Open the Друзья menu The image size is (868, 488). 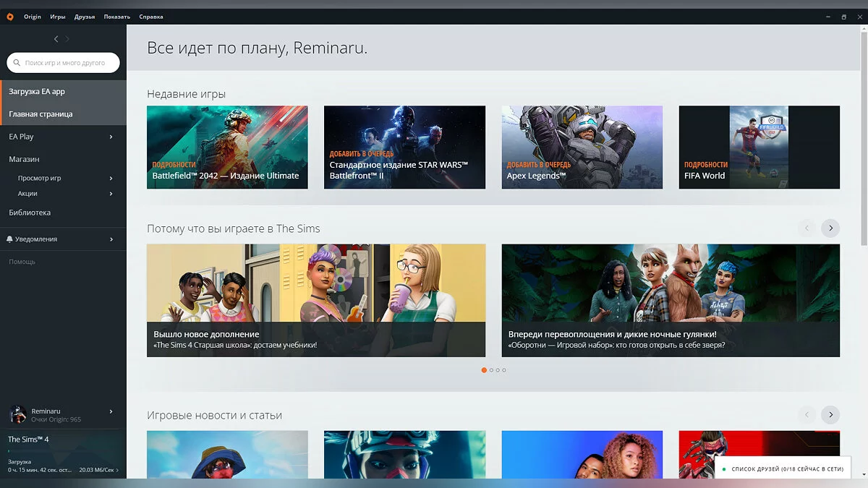[85, 17]
